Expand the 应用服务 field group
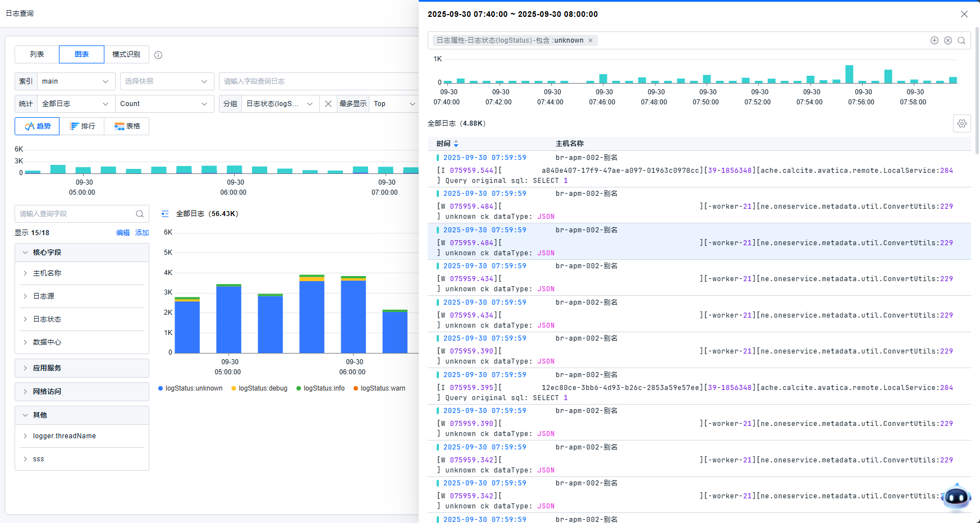Viewport: 980px width, 523px height. pos(82,368)
